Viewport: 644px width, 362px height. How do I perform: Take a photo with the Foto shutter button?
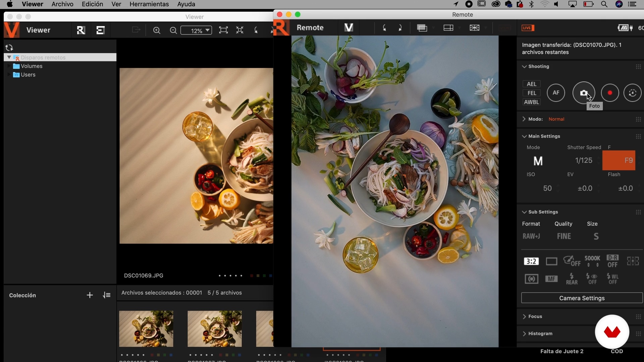[584, 93]
